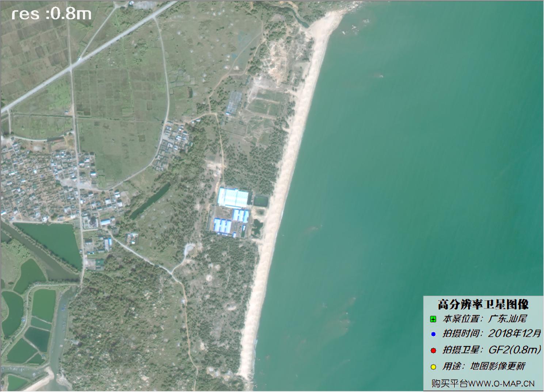The image size is (544, 392).
Task: Click the long narrow pond southwest of the factory
Action: [x=151, y=201]
